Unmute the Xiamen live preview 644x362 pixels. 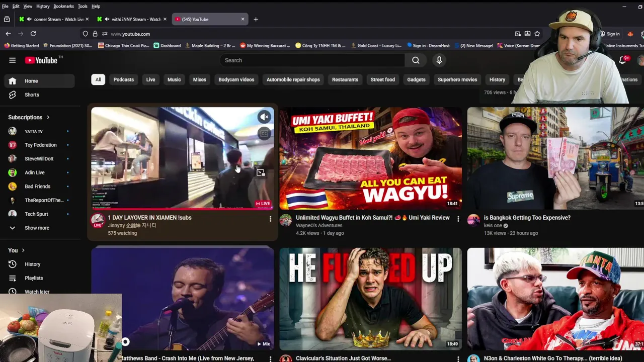click(264, 117)
